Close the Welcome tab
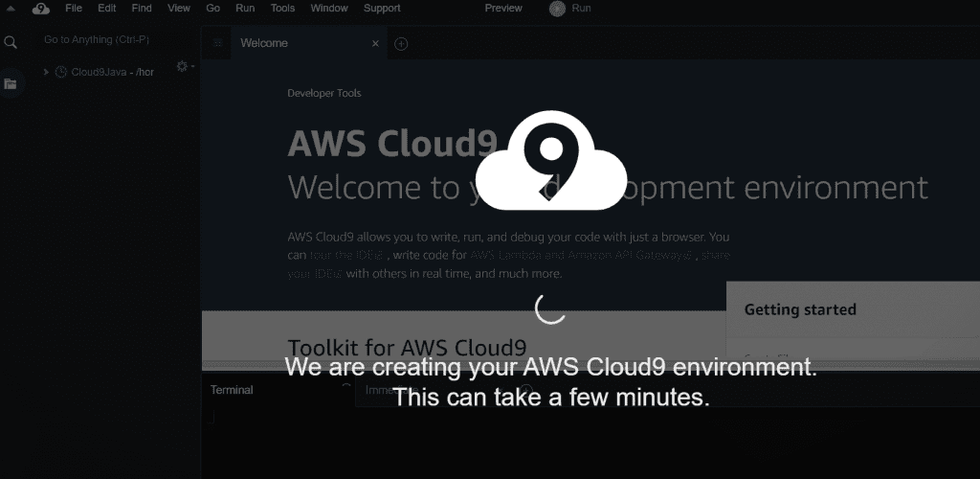This screenshot has height=479, width=980. click(x=375, y=43)
